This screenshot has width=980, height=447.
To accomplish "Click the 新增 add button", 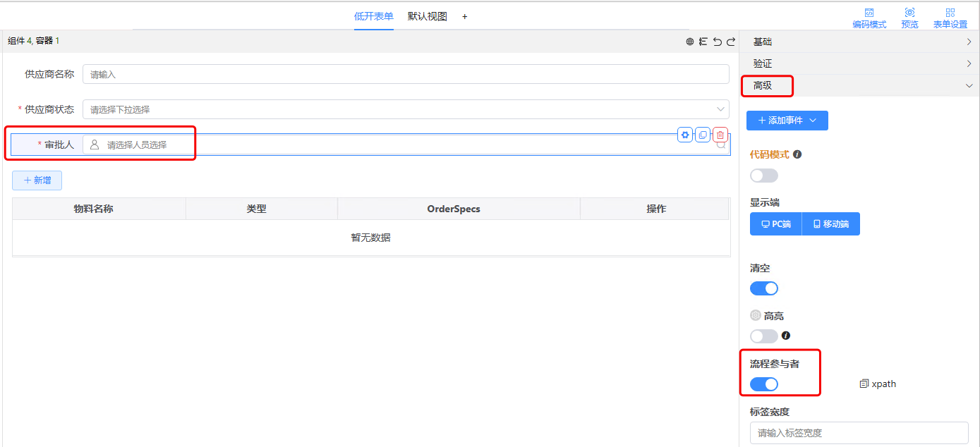I will coord(36,180).
